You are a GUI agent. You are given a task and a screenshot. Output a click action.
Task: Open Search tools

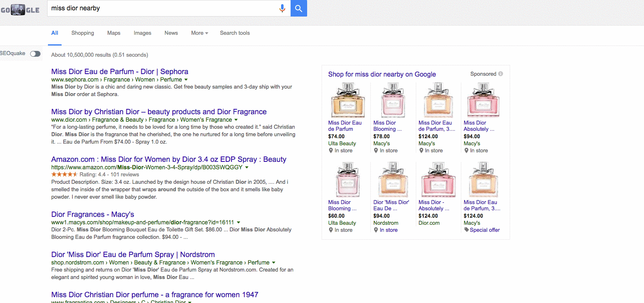(235, 33)
